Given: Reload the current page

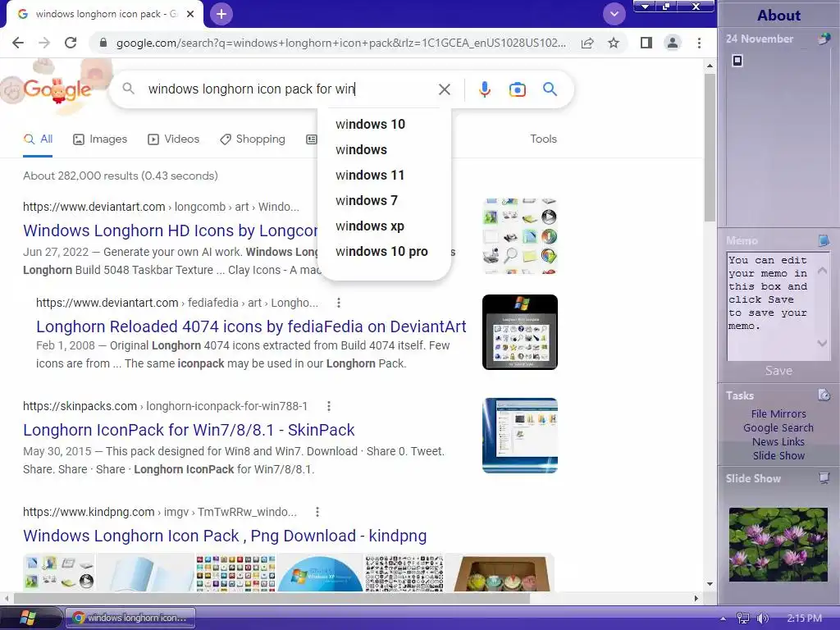Looking at the screenshot, I should 71,43.
